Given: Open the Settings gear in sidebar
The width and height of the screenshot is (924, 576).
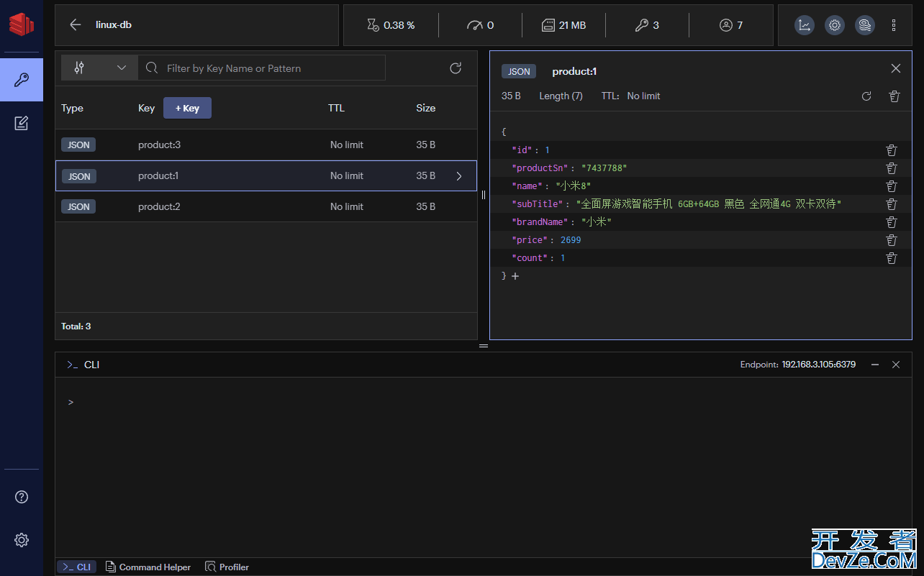Looking at the screenshot, I should click(22, 540).
